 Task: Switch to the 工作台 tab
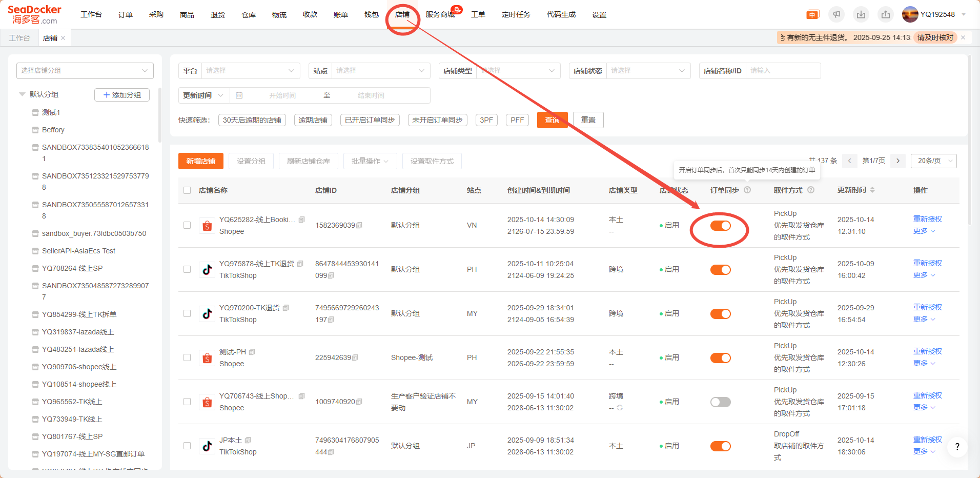pyautogui.click(x=19, y=38)
